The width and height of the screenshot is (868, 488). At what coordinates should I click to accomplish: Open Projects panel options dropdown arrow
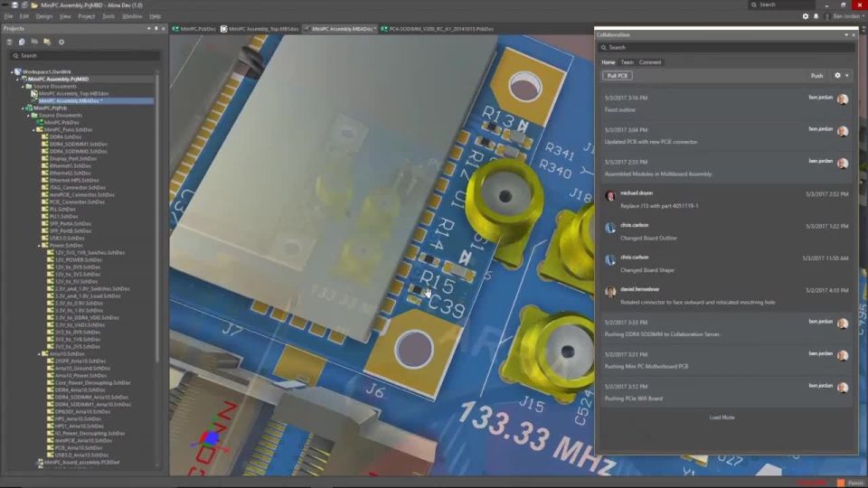click(149, 28)
